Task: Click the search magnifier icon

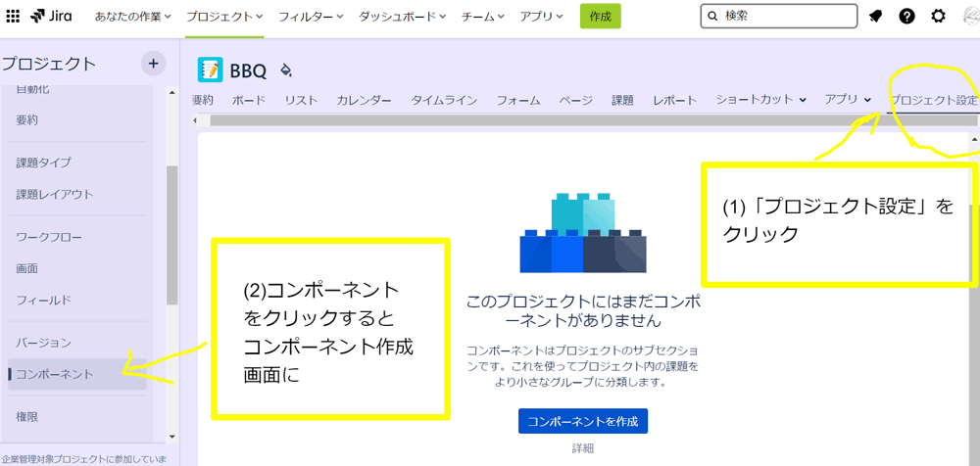Action: 713,17
